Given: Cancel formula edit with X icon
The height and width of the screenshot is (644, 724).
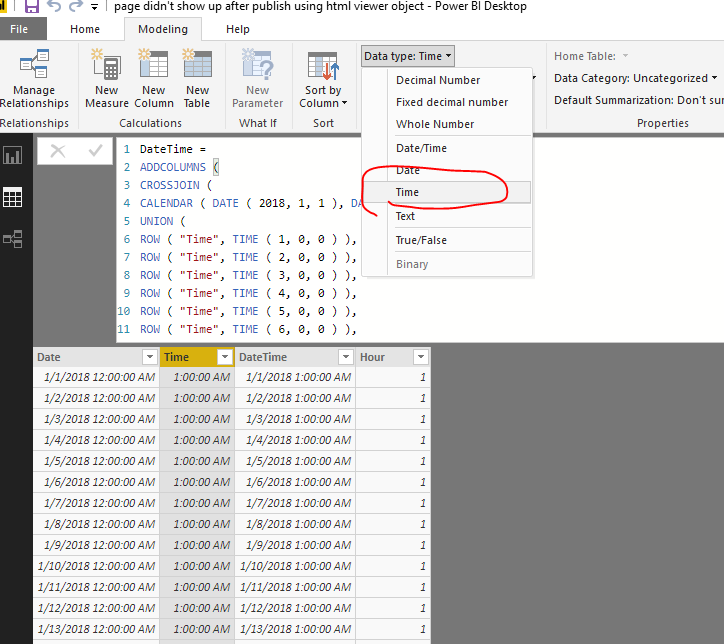Looking at the screenshot, I should tap(58, 150).
